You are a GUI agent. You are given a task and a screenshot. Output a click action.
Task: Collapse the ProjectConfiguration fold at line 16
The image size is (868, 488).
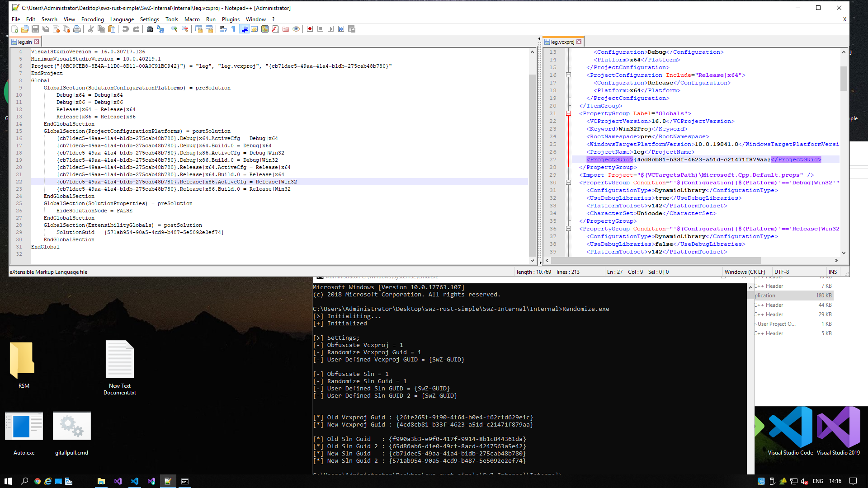[x=568, y=75]
